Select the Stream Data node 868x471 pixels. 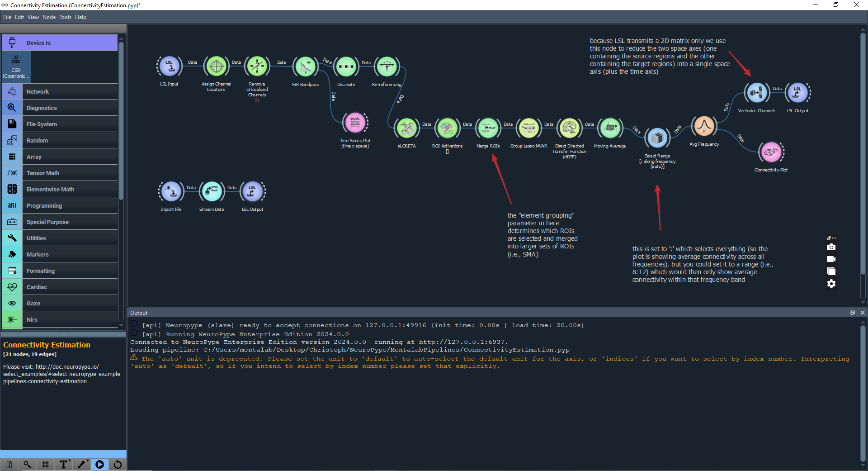212,191
